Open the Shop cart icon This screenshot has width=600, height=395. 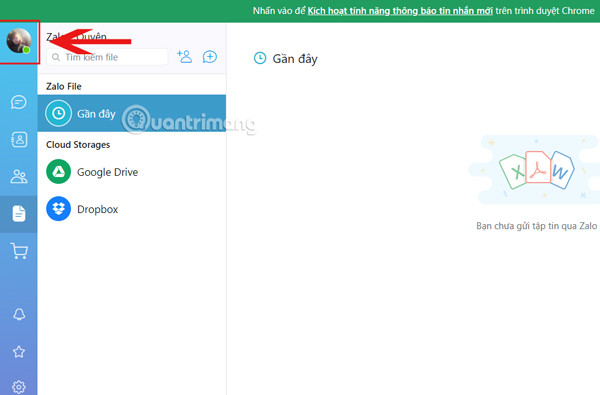(x=19, y=251)
